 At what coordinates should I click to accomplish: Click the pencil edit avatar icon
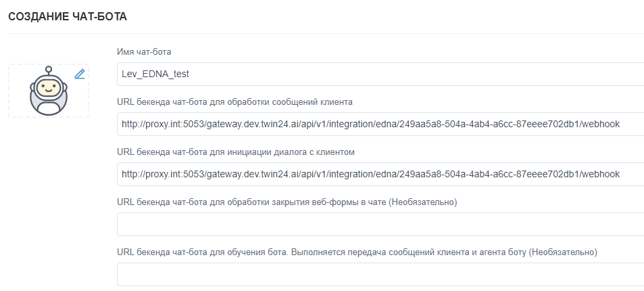tap(80, 74)
